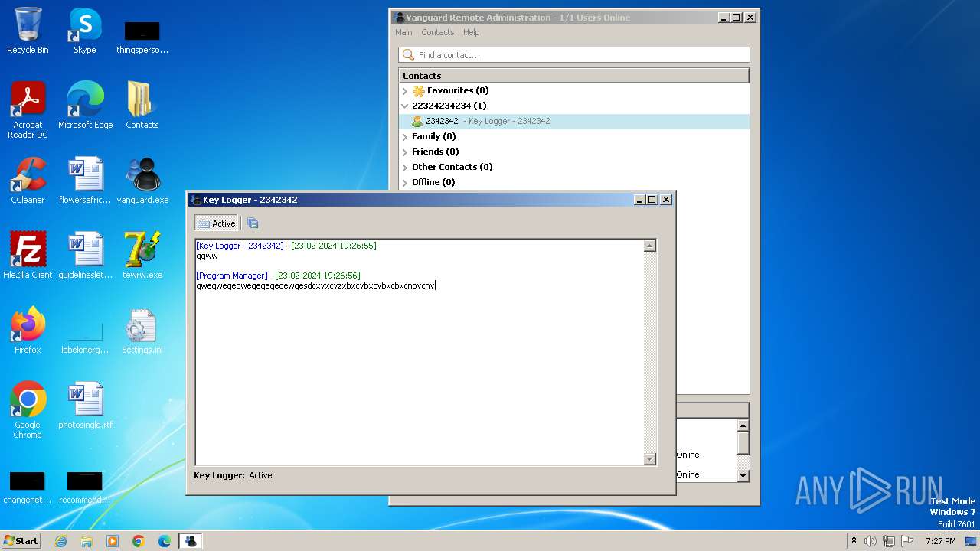
Task: Click the logged text 'qqww'
Action: 207,256
